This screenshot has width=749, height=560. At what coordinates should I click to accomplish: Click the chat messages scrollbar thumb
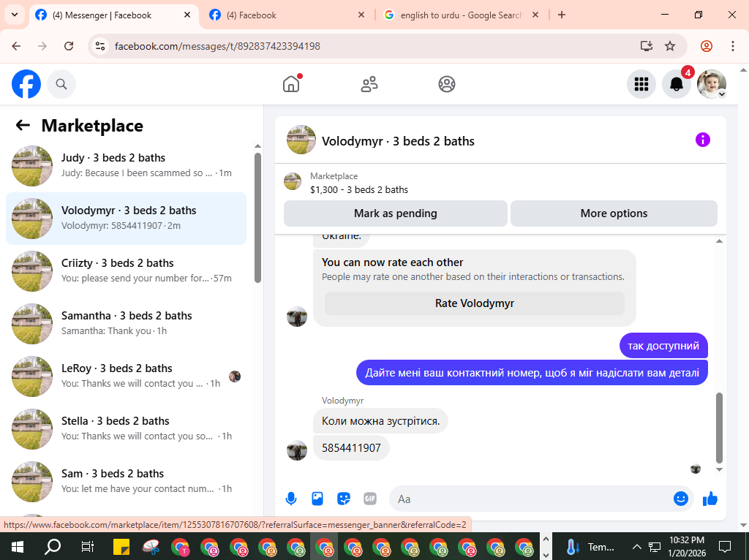720,427
